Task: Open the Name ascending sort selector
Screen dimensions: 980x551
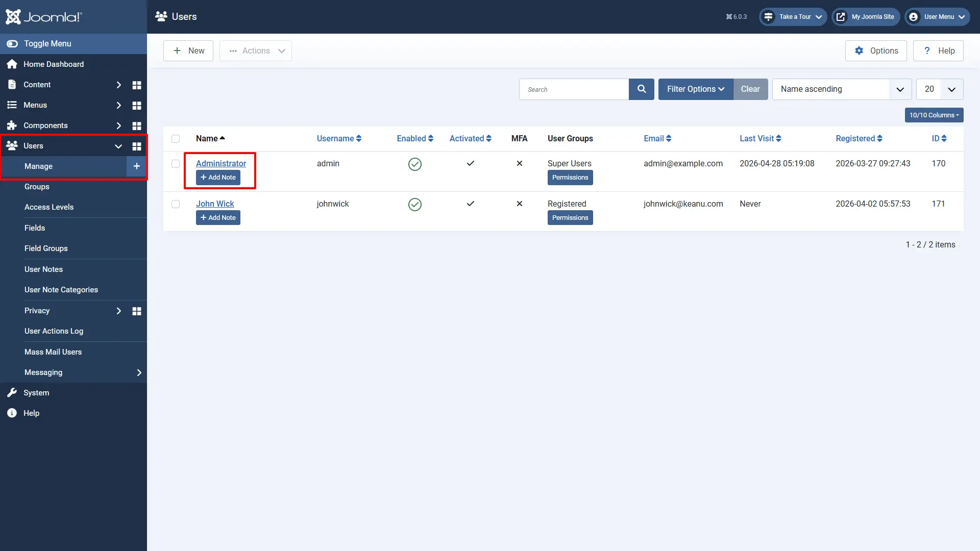Action: click(841, 89)
